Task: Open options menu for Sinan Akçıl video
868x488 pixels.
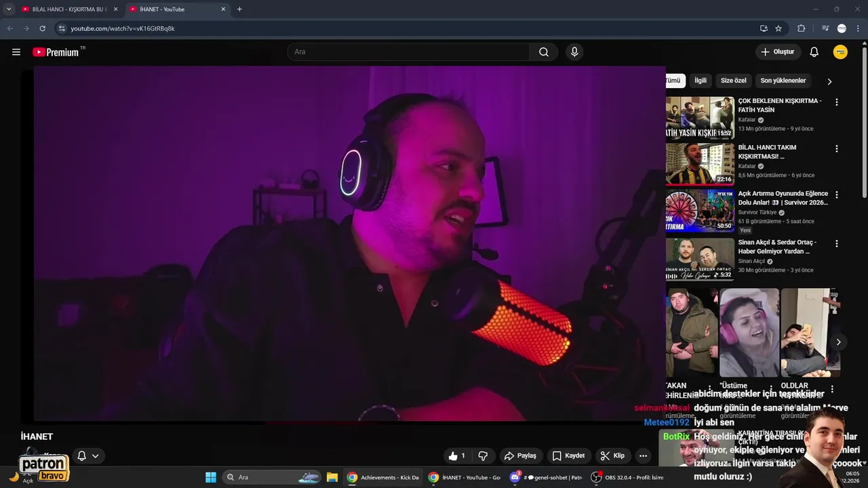Action: pyautogui.click(x=836, y=243)
